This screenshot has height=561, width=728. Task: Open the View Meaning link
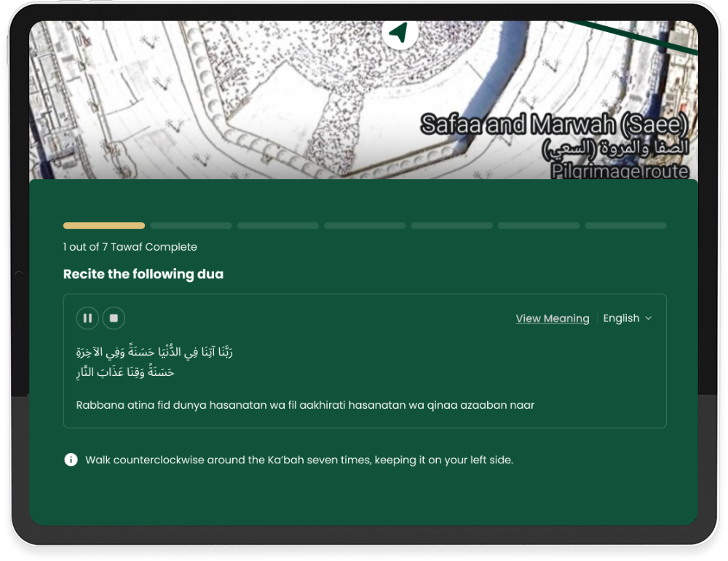click(x=553, y=318)
